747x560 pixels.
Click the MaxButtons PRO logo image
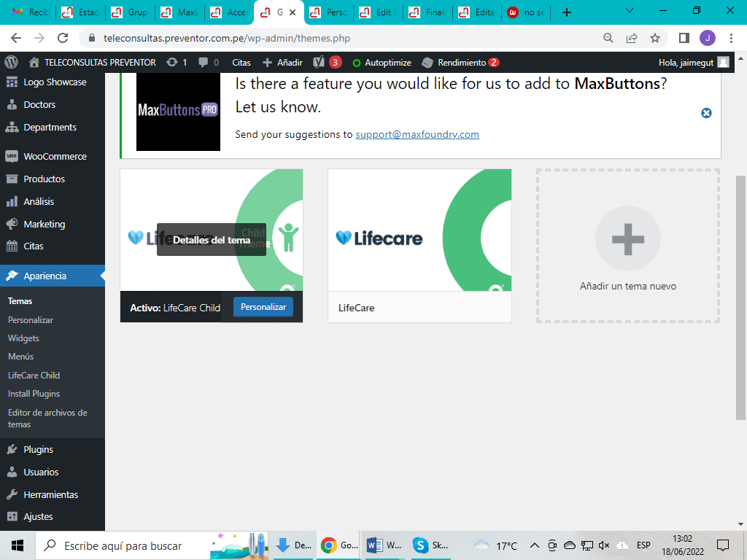(x=178, y=112)
